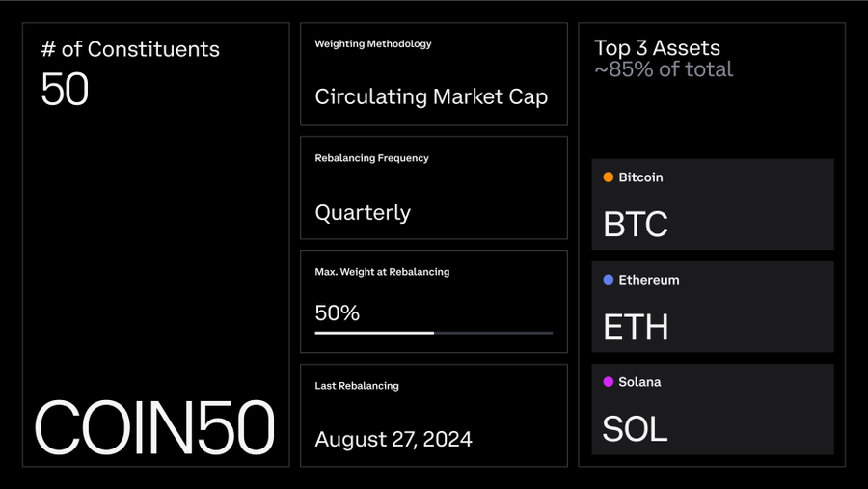
Task: Click the Circulating Market Cap value
Action: (431, 96)
